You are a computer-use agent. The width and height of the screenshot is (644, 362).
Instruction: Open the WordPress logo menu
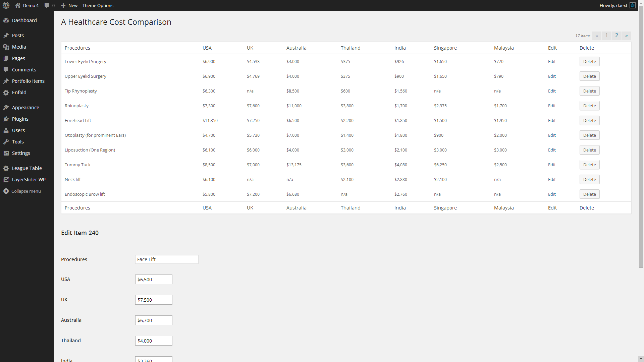point(6,5)
